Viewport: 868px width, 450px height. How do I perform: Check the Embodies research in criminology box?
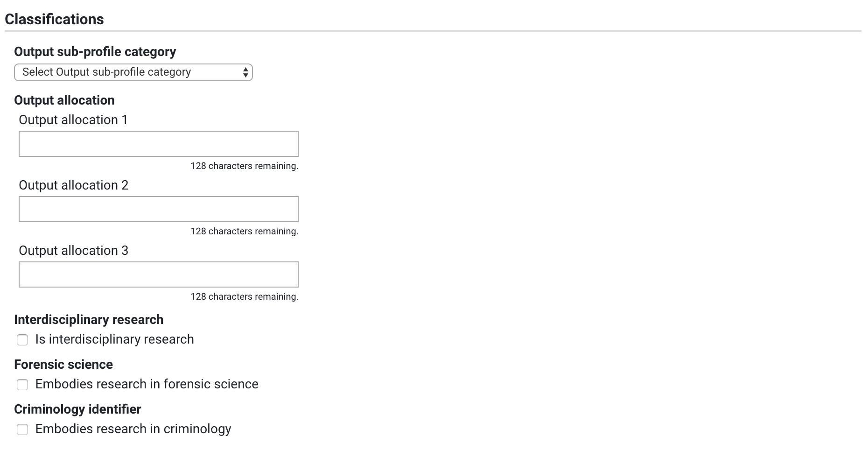coord(22,429)
